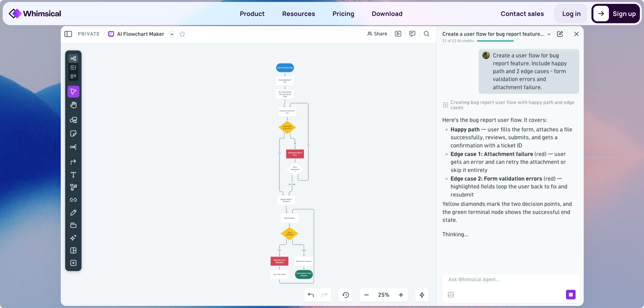The width and height of the screenshot is (644, 308).
Task: Open the icons and stickers tool
Action: (x=73, y=187)
